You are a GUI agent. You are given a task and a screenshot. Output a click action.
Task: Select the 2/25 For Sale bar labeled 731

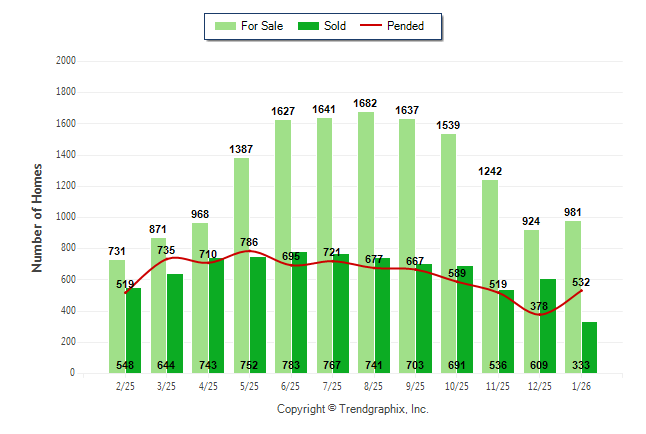click(x=117, y=320)
